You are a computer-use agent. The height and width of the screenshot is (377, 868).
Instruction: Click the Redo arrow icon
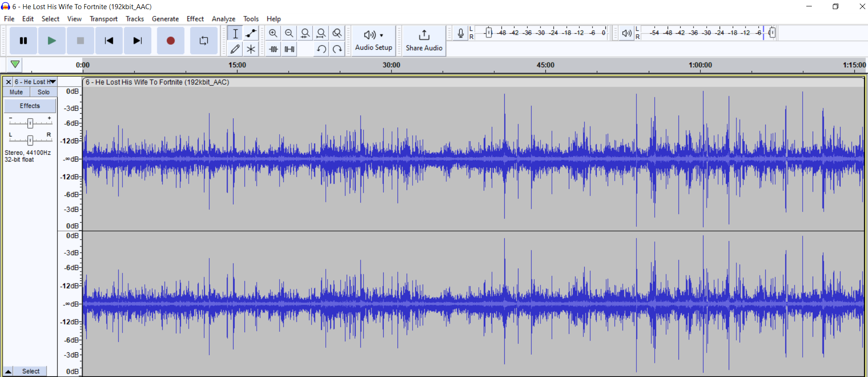[337, 49]
